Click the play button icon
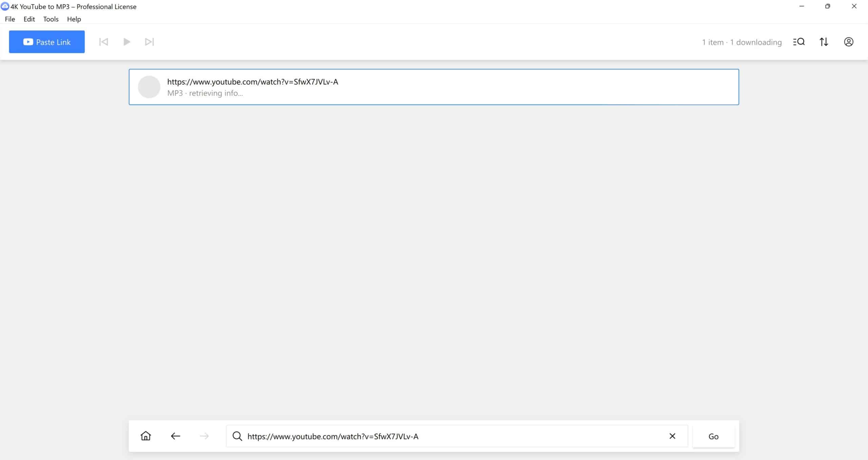Viewport: 868px width, 460px height. tap(126, 42)
